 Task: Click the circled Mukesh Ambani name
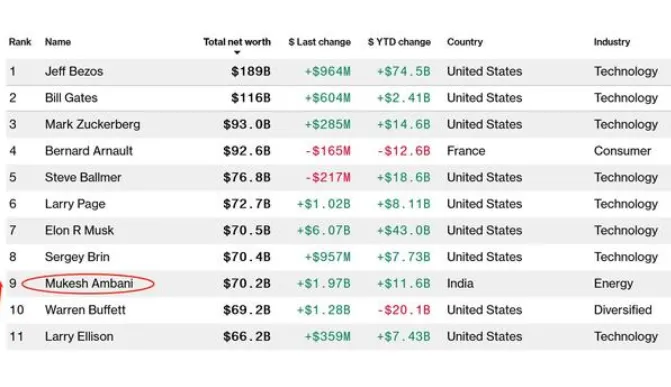pyautogui.click(x=89, y=283)
